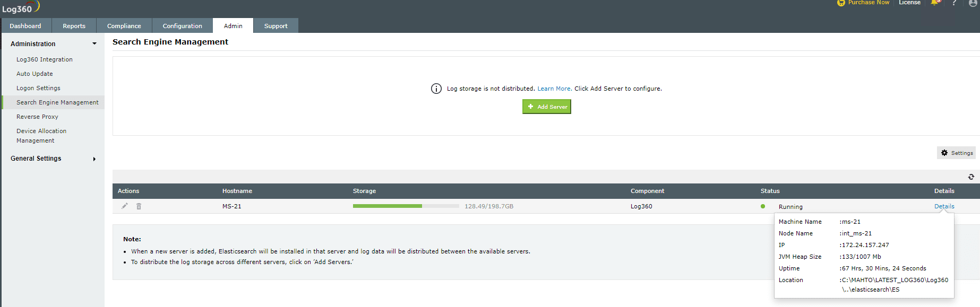This screenshot has width=980, height=307.
Task: Open the License link
Action: (x=909, y=3)
